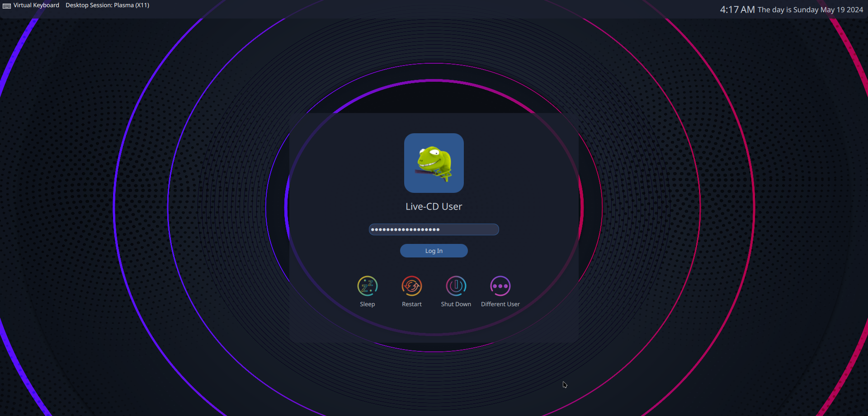
Task: Focus the password input field
Action: pos(434,229)
